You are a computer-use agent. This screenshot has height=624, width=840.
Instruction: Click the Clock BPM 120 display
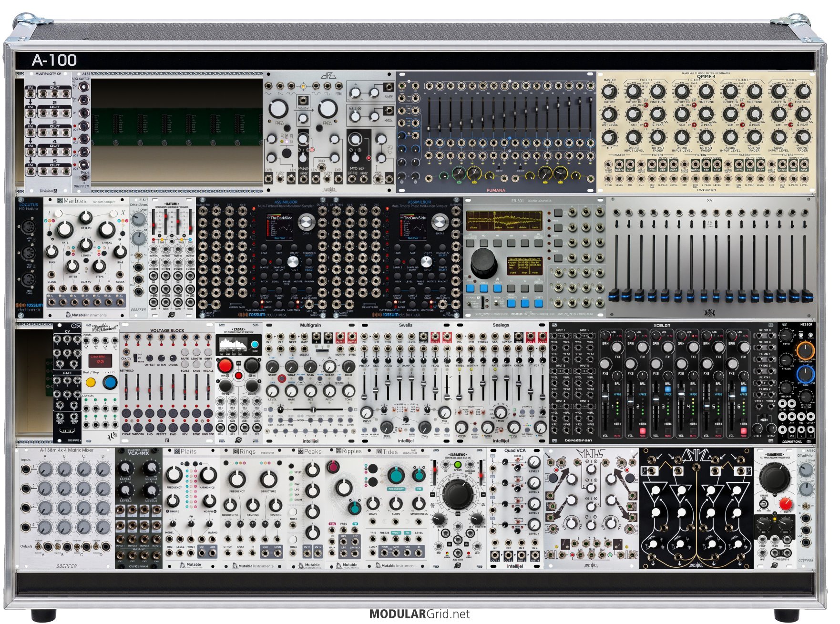tap(100, 361)
